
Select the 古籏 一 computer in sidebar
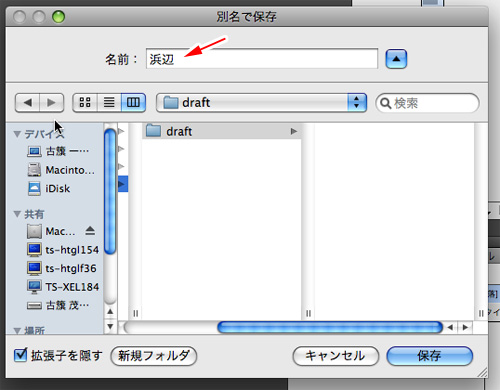point(58,151)
